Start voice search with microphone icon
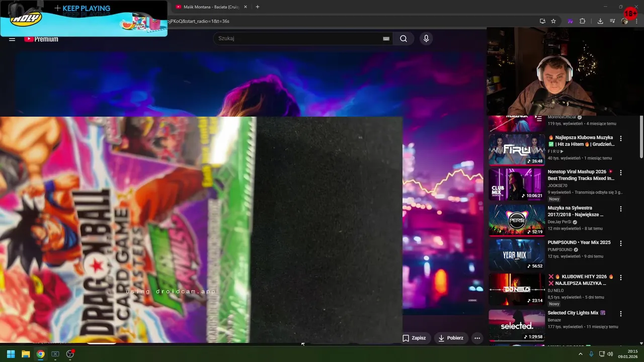The image size is (644, 362). 426,39
